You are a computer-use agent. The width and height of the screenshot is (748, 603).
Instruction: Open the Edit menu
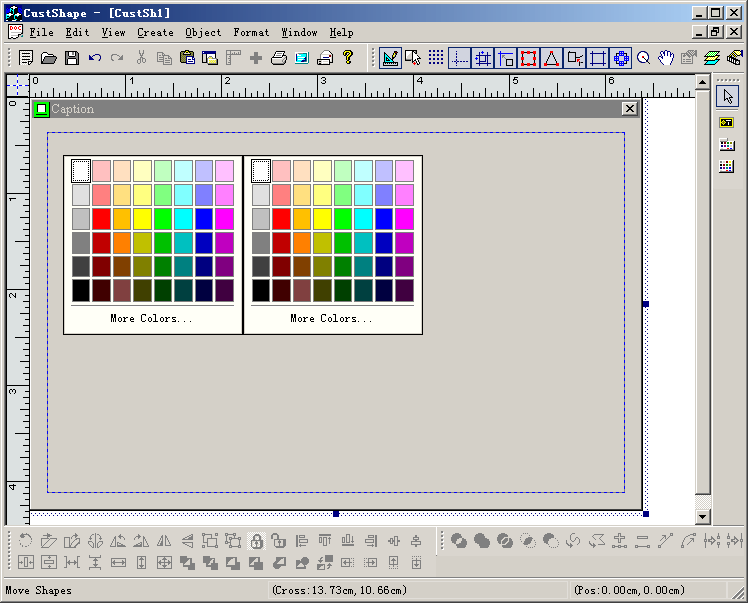tap(77, 32)
